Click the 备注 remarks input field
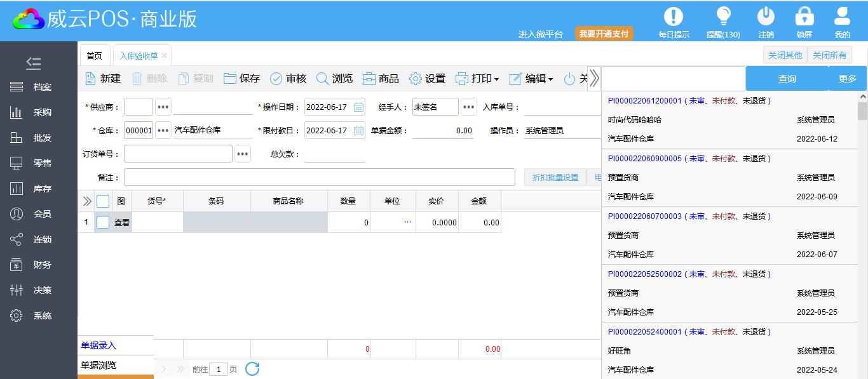This screenshot has width=868, height=379. [x=319, y=177]
